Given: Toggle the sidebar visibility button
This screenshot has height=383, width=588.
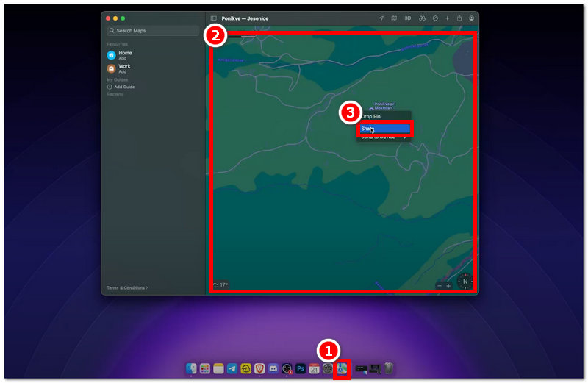Looking at the screenshot, I should [x=213, y=18].
